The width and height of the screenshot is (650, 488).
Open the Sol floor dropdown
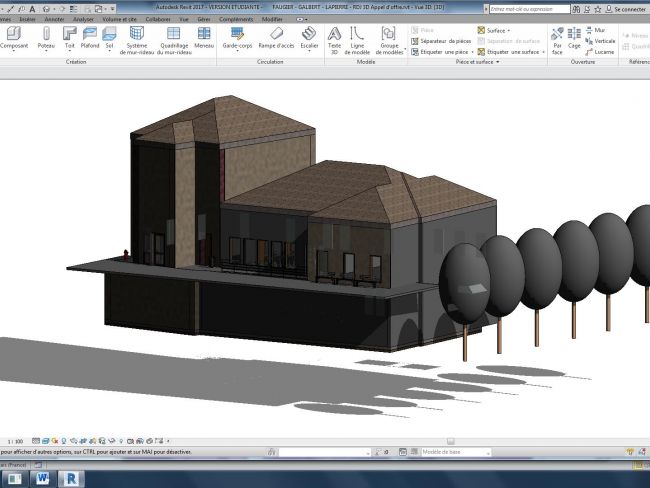(110, 52)
